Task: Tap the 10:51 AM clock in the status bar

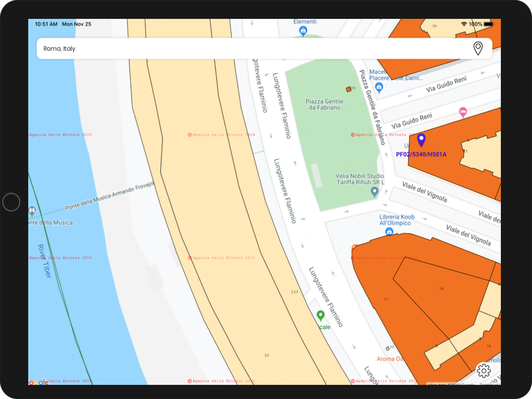Action: (46, 24)
